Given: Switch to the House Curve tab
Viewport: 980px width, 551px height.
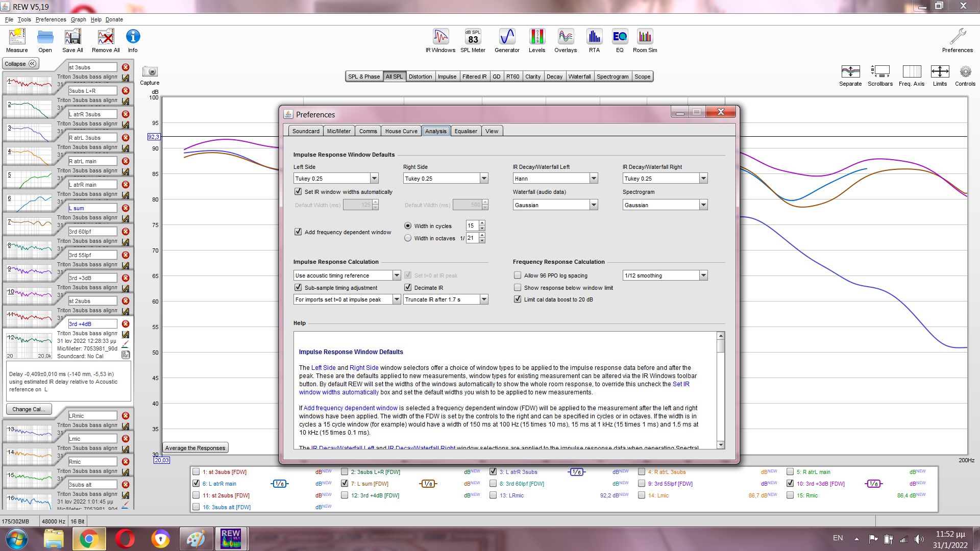Looking at the screenshot, I should (x=401, y=131).
